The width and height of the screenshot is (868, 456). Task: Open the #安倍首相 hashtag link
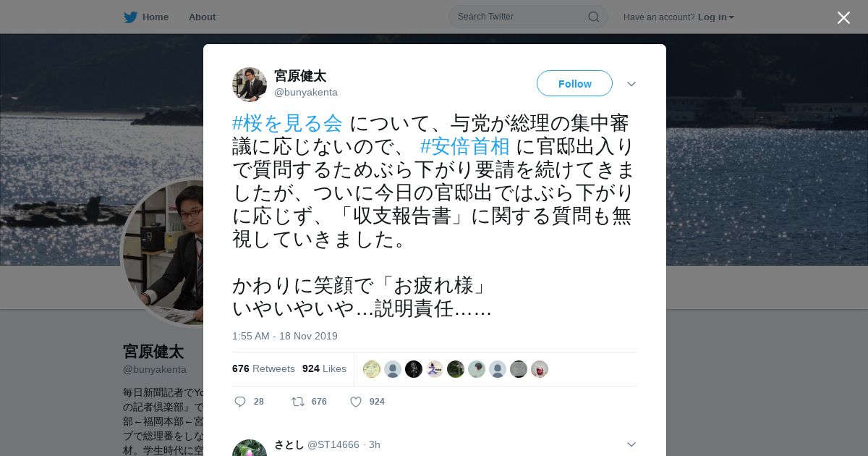coord(464,146)
